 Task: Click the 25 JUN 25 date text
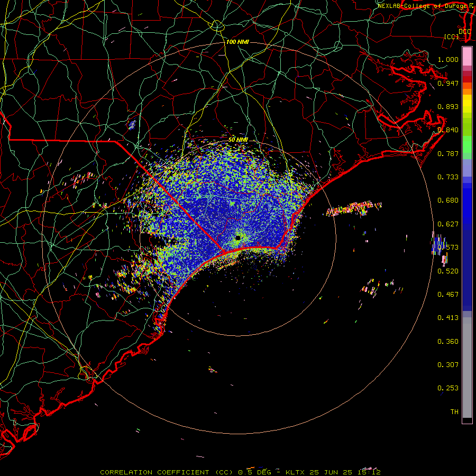click(331, 472)
